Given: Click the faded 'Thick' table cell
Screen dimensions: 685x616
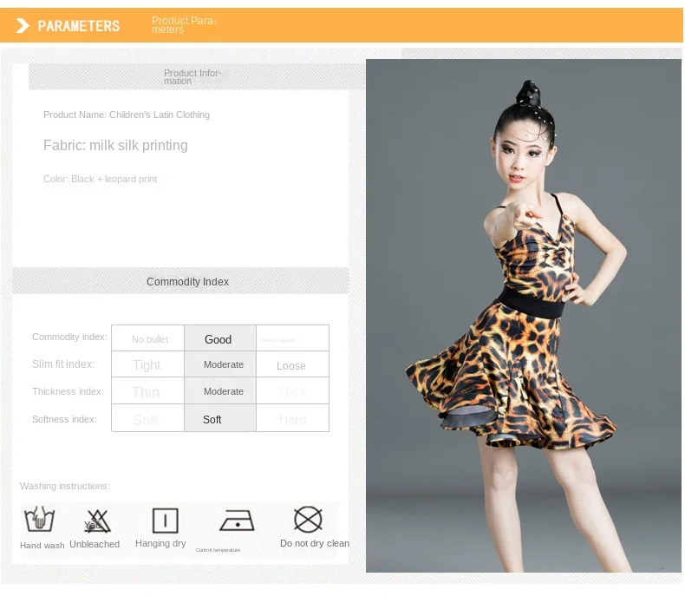Looking at the screenshot, I should (x=292, y=390).
